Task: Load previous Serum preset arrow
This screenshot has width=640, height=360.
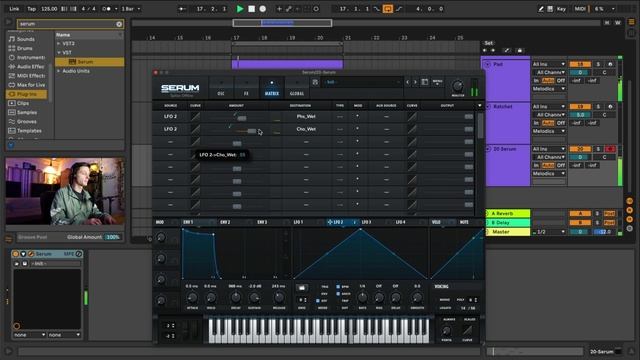Action: [407, 82]
